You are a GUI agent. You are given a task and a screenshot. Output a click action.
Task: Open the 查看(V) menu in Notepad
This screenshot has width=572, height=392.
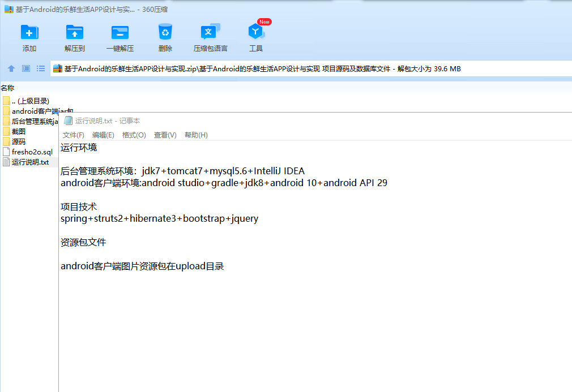(165, 135)
